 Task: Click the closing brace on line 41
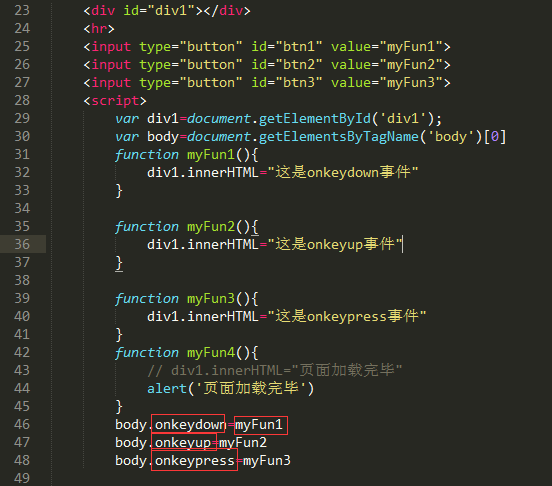coord(119,335)
